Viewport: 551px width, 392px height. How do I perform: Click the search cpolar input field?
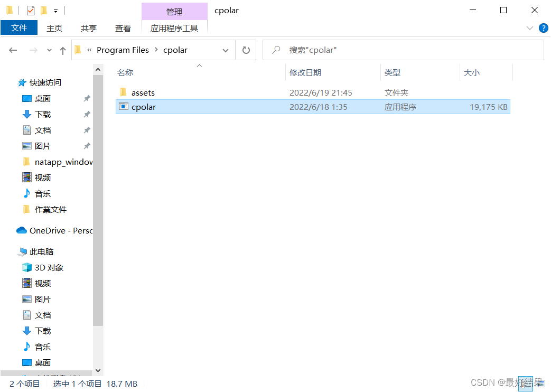pyautogui.click(x=403, y=50)
